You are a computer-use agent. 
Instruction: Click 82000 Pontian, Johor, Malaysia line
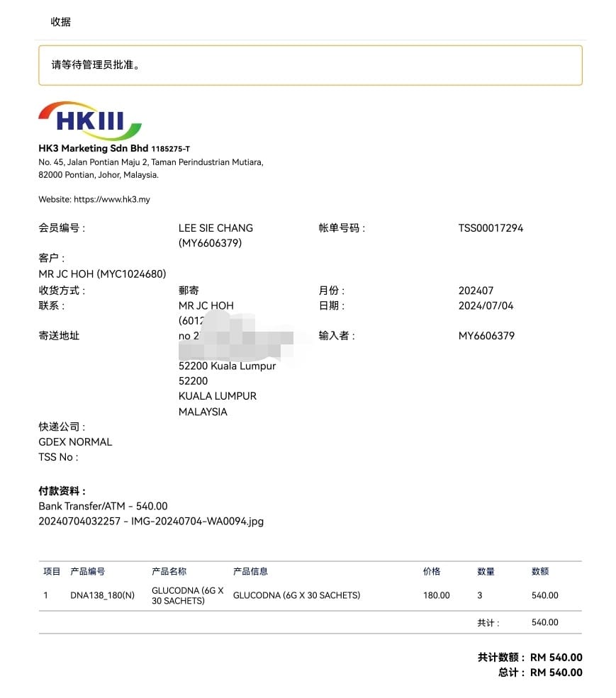point(99,175)
